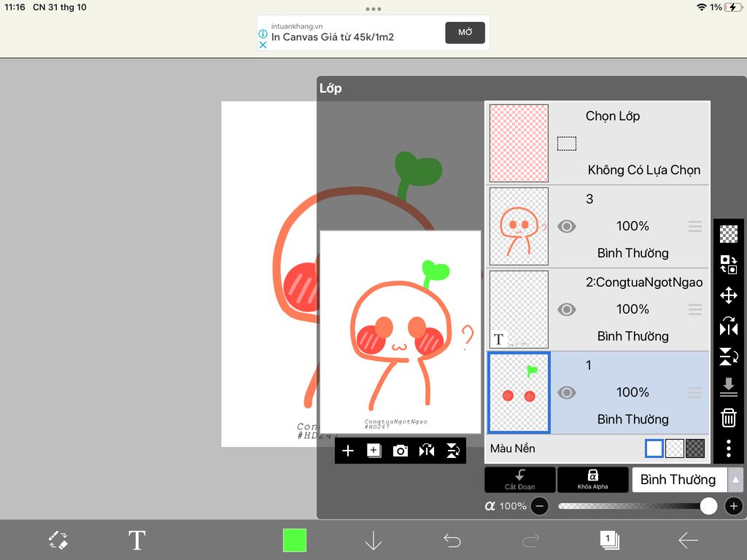Image resolution: width=747 pixels, height=560 pixels.
Task: Increase opacity with plus button
Action: 734,506
